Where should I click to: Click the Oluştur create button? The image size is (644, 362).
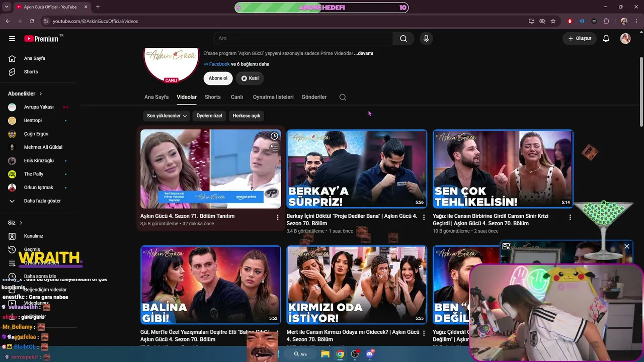580,39
